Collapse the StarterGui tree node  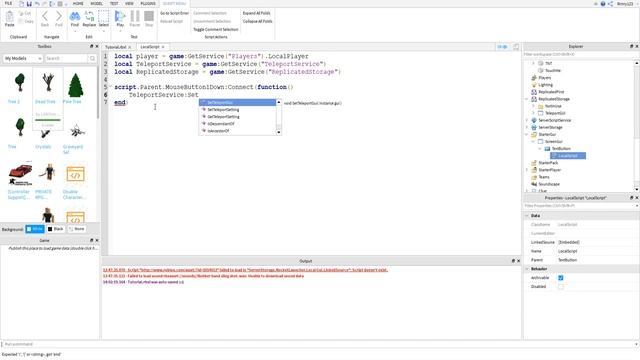coord(527,134)
